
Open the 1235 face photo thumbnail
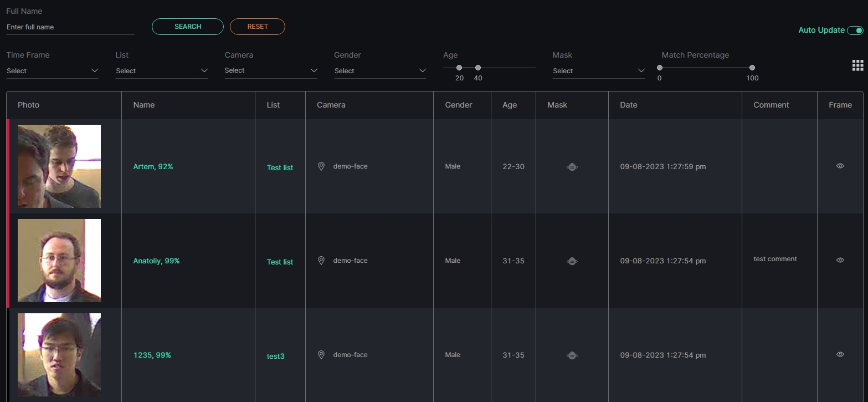(x=59, y=355)
